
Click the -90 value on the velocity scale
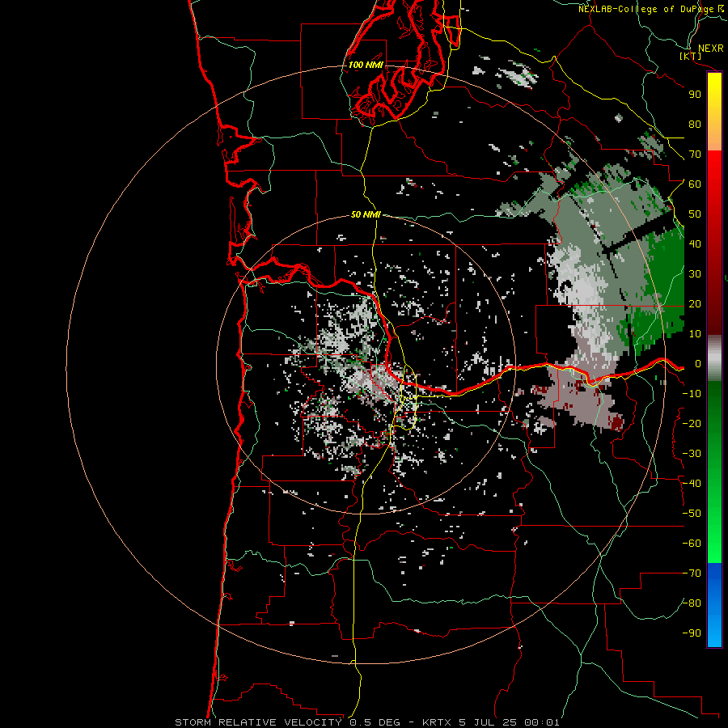click(x=692, y=633)
